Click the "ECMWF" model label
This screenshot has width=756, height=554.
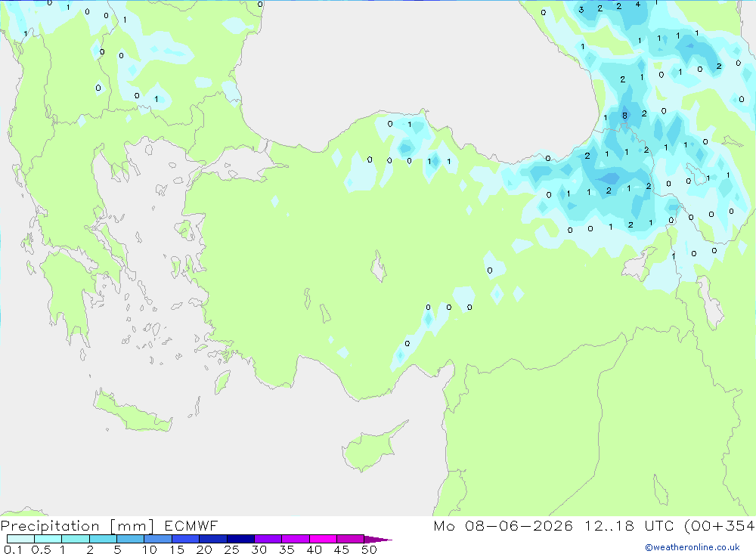(191, 525)
